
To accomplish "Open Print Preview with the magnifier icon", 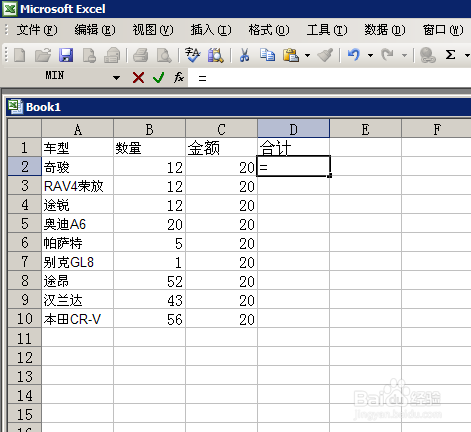I will 164,55.
